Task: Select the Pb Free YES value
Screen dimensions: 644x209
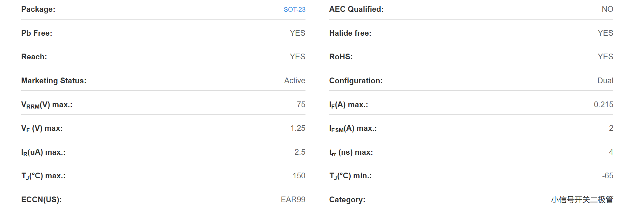Action: point(297,33)
